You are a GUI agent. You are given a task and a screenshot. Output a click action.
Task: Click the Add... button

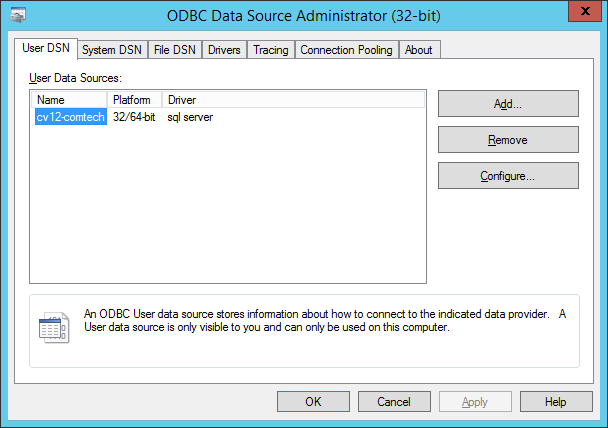point(508,104)
